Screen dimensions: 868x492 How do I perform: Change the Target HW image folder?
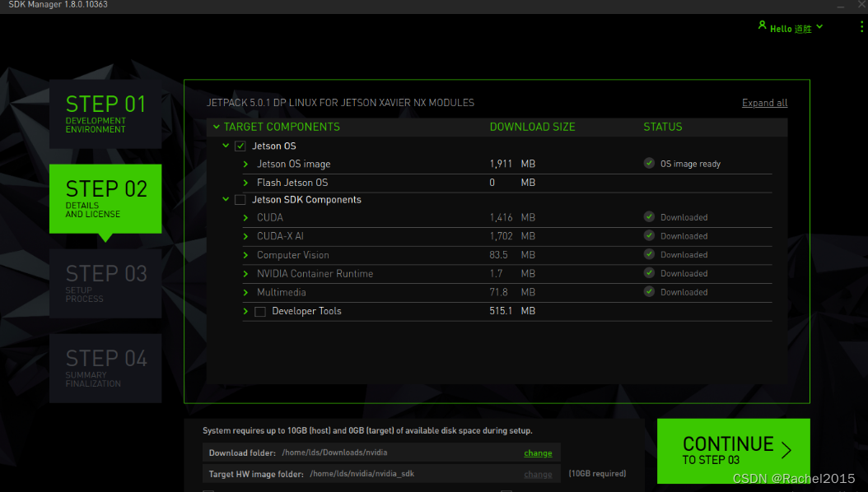pyautogui.click(x=538, y=474)
